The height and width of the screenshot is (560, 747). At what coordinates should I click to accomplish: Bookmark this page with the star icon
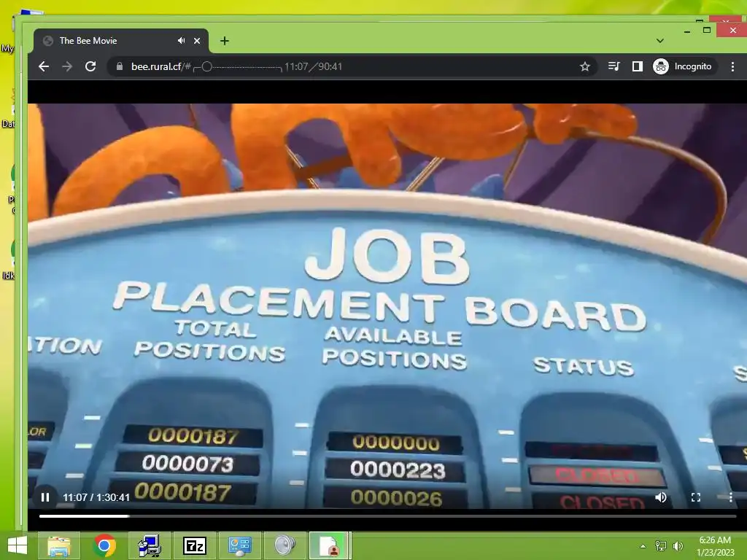[x=585, y=66]
